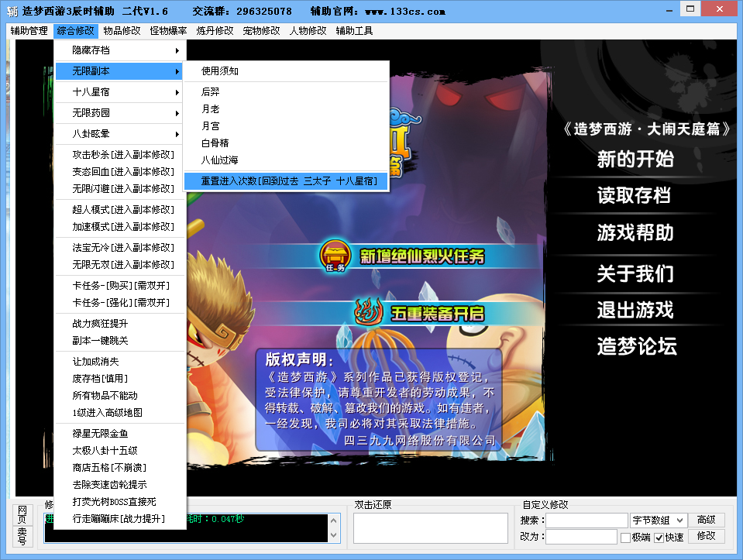Choose 行走蹦蹦床[战力提升]
The height and width of the screenshot is (560, 743).
pyautogui.click(x=120, y=518)
